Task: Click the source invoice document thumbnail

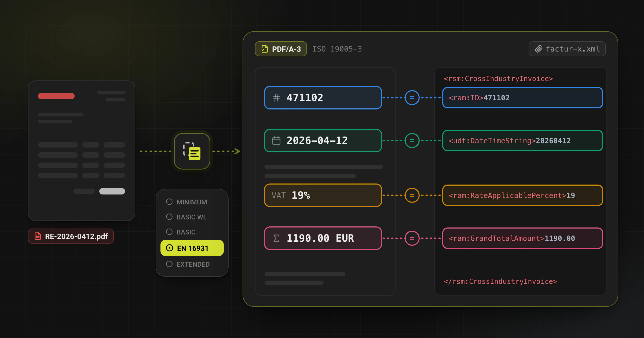Action: click(82, 151)
